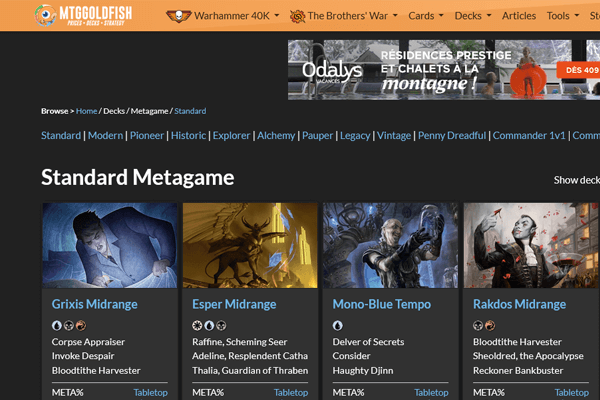The image size is (600, 400).
Task: Click red mana symbol under Grixis Midrange
Action: pyautogui.click(x=81, y=325)
